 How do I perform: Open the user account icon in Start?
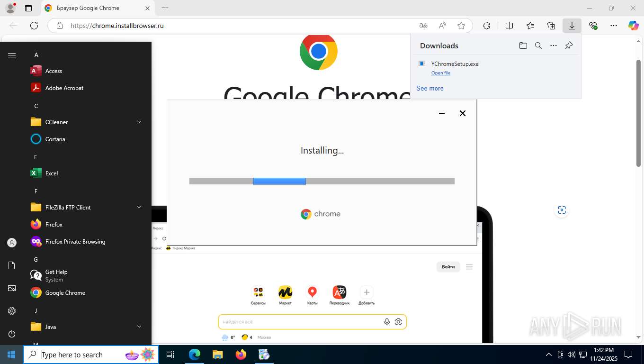click(12, 243)
